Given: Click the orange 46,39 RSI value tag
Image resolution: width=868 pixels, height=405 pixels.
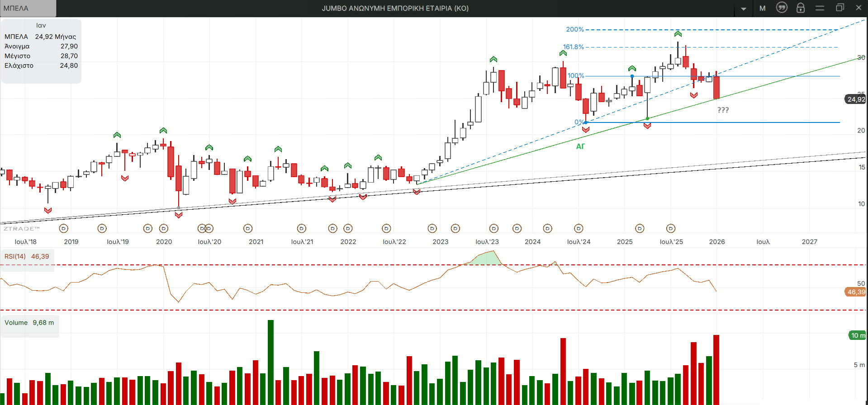Looking at the screenshot, I should coord(856,292).
